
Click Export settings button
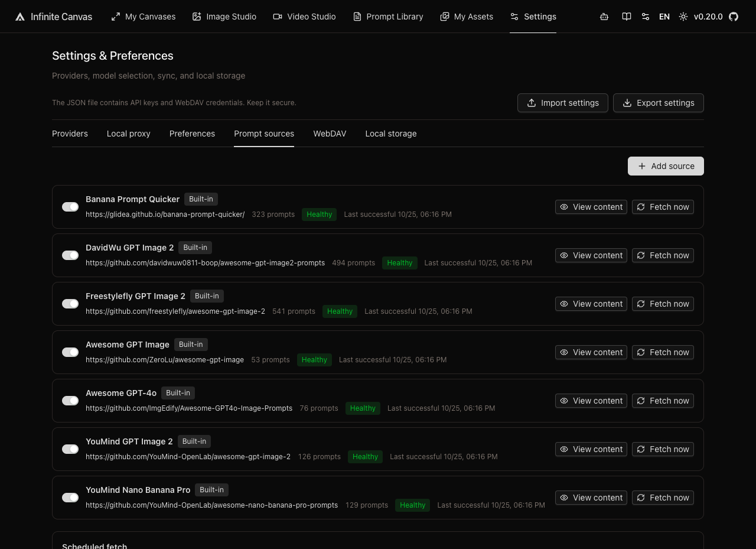(x=659, y=103)
